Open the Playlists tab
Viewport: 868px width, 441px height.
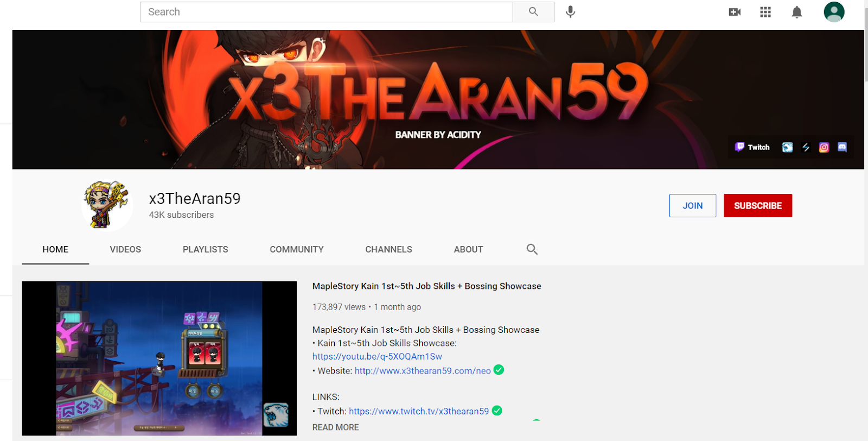[206, 249]
